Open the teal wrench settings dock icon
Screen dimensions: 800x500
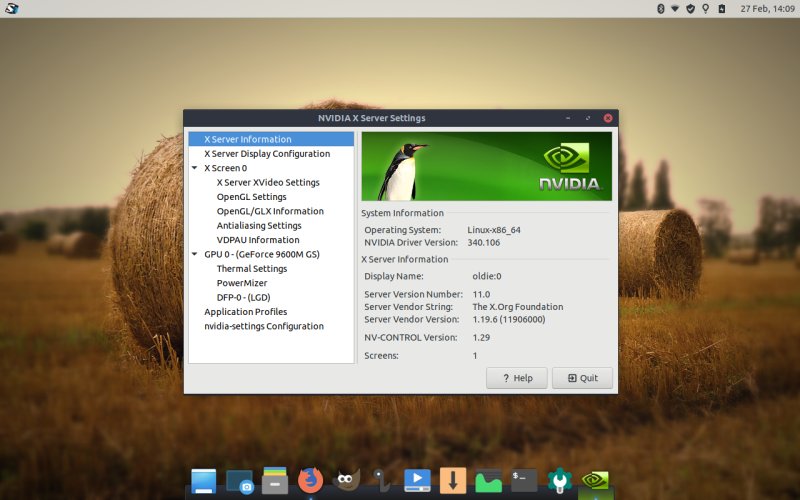[x=560, y=481]
